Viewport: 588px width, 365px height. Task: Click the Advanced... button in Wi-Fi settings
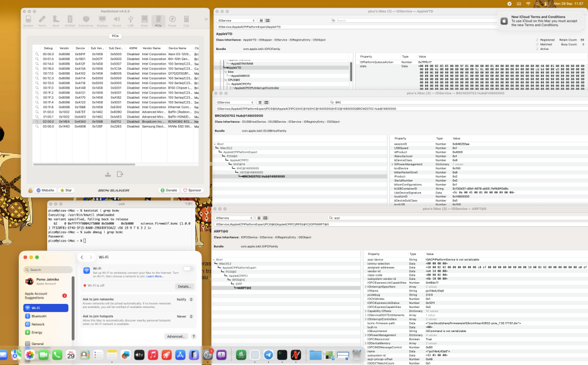pyautogui.click(x=175, y=336)
